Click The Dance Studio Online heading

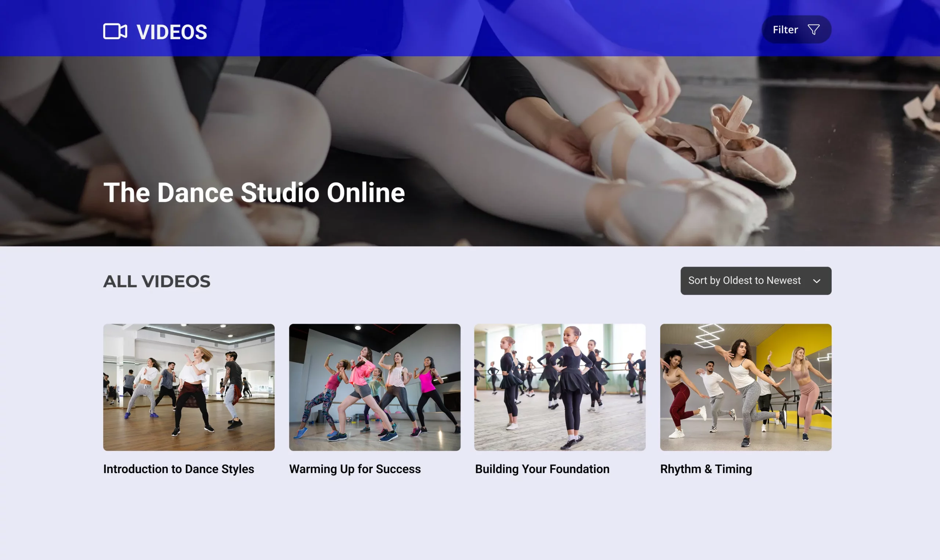[254, 192]
